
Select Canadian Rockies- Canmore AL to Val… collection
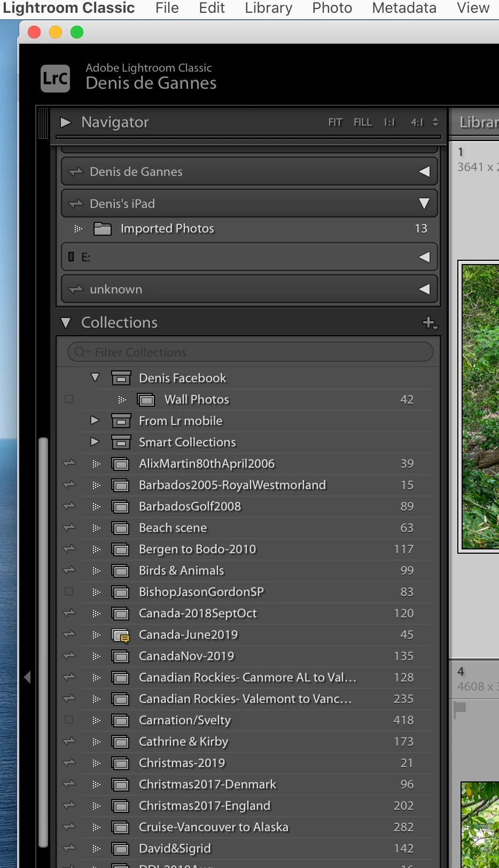tap(247, 677)
